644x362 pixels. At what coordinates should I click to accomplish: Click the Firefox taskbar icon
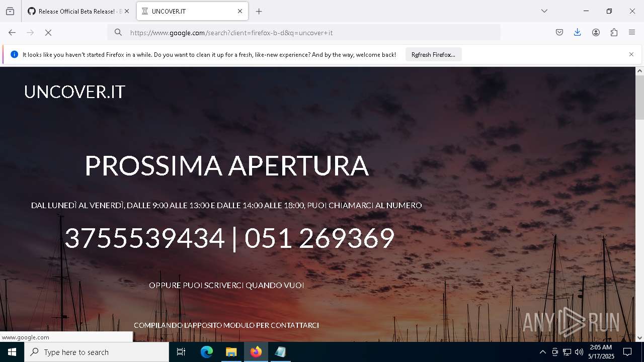pos(256,352)
